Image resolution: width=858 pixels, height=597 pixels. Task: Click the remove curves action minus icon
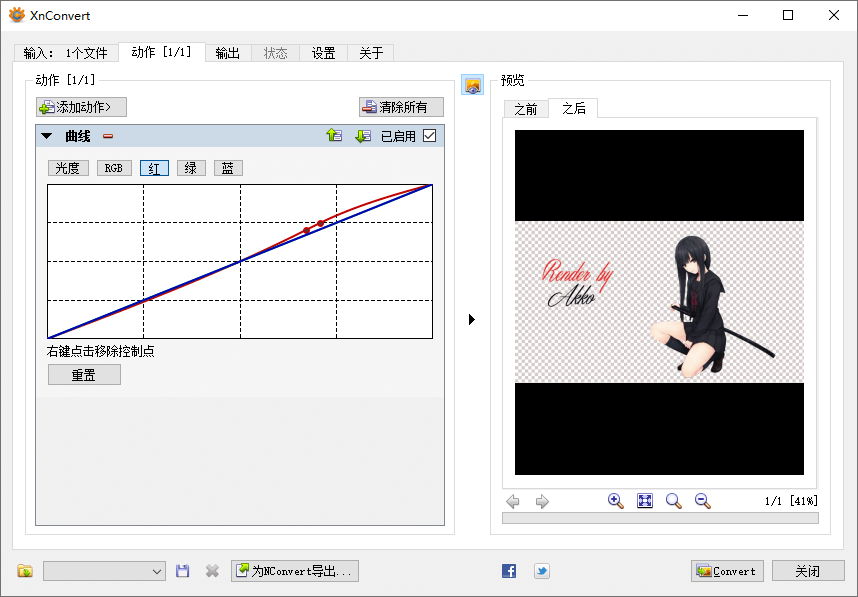coord(108,136)
